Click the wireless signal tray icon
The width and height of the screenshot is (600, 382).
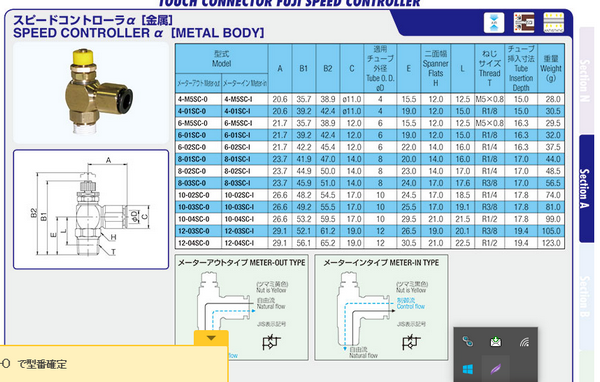pyautogui.click(x=524, y=341)
